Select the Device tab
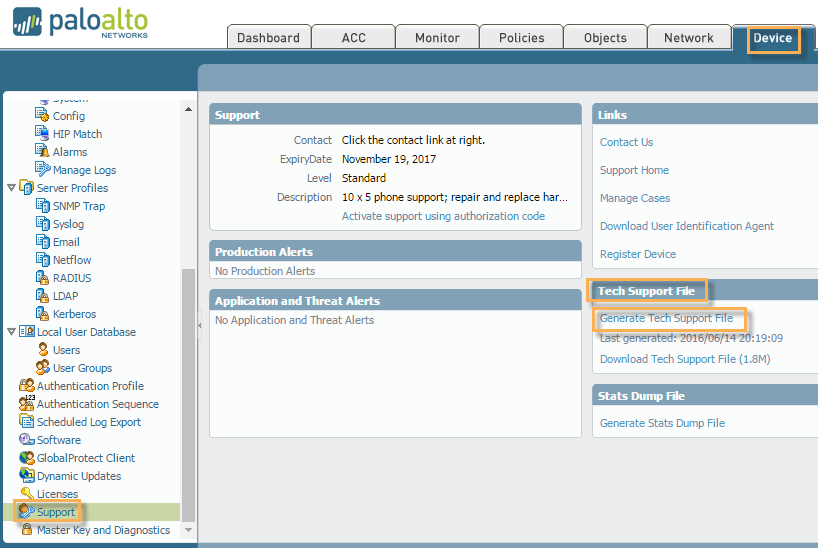818x548 pixels. 773,38
